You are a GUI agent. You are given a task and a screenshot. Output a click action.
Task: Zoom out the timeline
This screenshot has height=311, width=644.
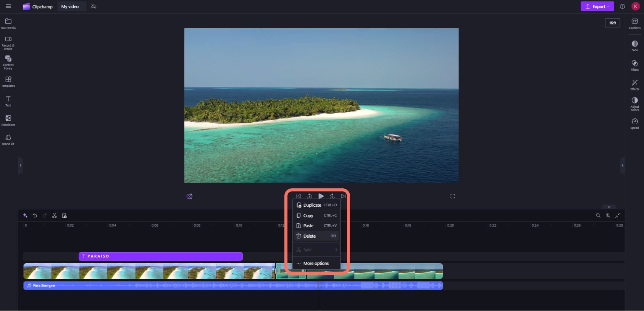598,215
